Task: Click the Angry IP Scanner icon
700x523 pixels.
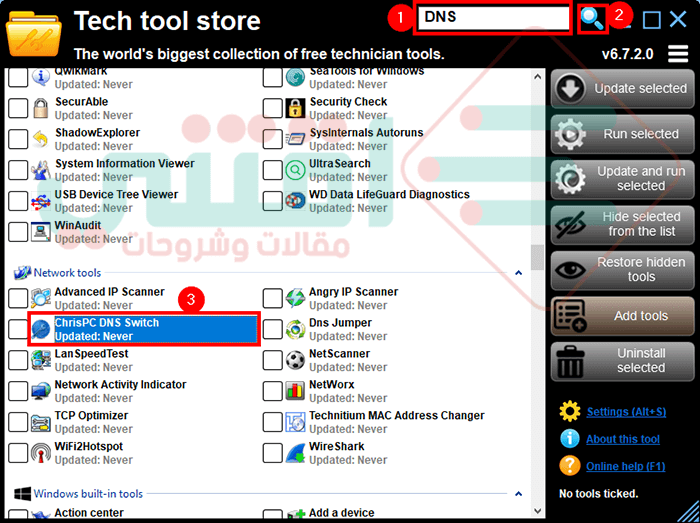Action: (x=295, y=298)
